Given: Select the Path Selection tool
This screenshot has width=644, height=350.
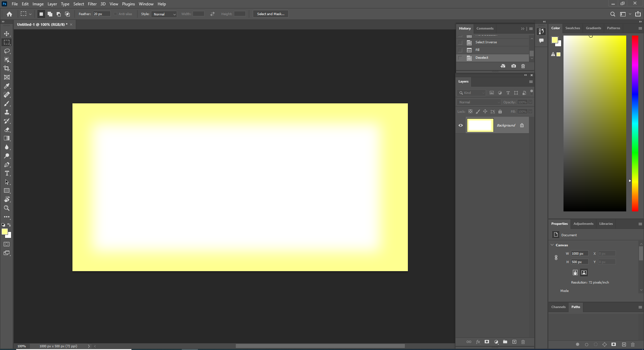Looking at the screenshot, I should click(7, 182).
